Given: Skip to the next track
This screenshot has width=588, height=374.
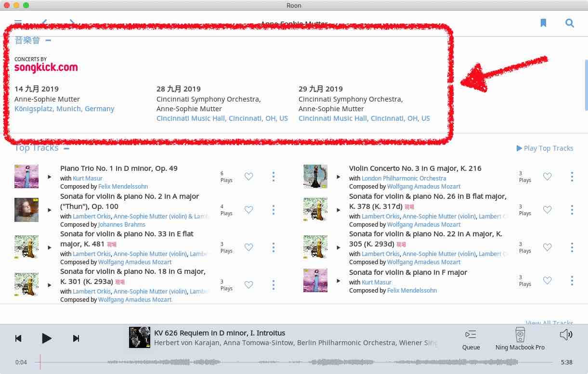Looking at the screenshot, I should click(76, 338).
